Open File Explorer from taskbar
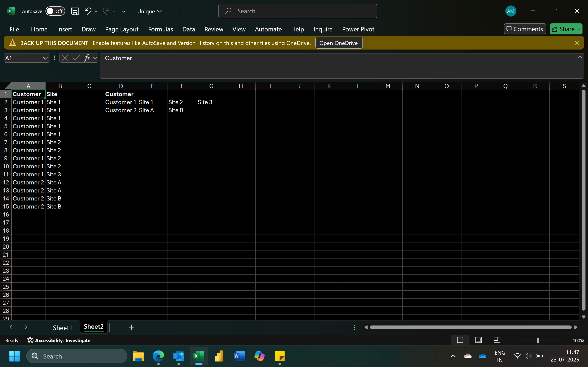Image resolution: width=588 pixels, height=367 pixels. click(x=138, y=356)
